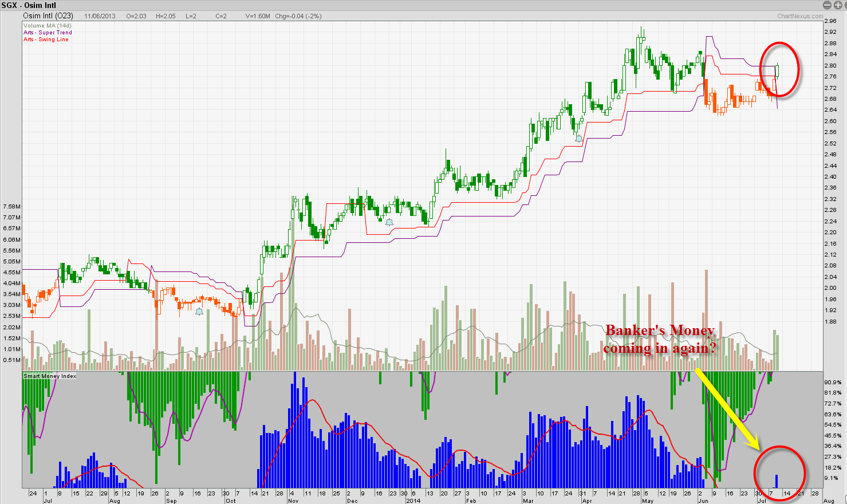
Task: Select the Arts - Swing Line indicator label
Action: pos(46,40)
